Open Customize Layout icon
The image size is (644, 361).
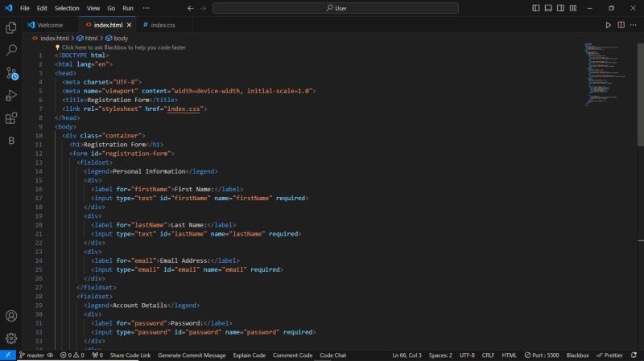point(573,8)
